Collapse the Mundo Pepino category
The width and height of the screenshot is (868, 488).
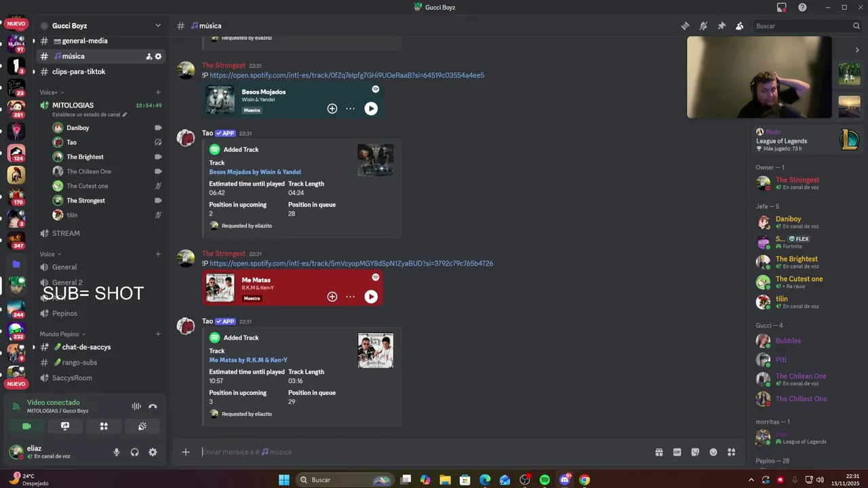point(62,334)
